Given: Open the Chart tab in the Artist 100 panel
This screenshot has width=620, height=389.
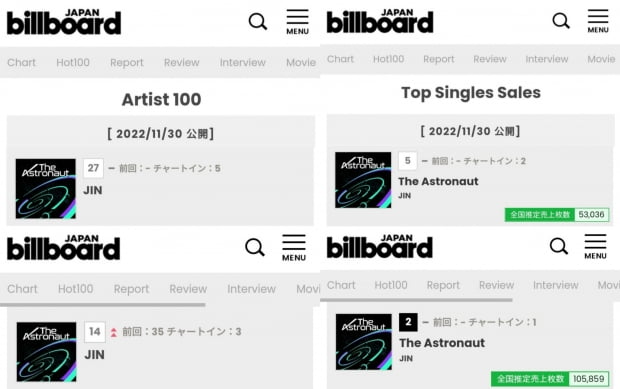Looking at the screenshot, I should click(x=21, y=62).
